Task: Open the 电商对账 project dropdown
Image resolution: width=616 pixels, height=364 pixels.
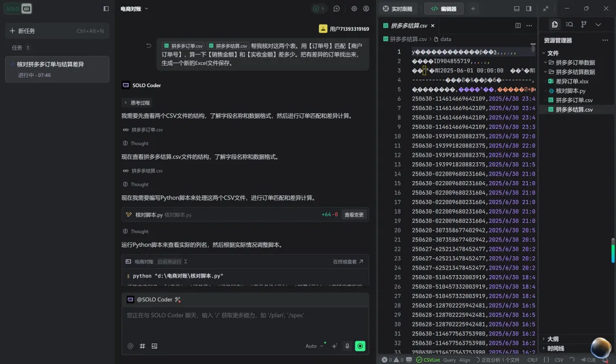Action: point(135,9)
